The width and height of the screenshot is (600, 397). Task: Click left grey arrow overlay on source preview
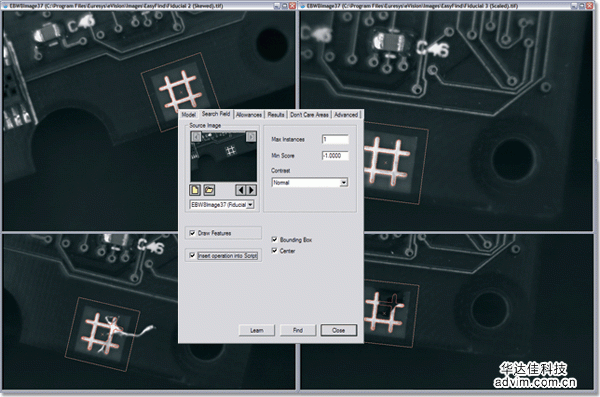196,137
